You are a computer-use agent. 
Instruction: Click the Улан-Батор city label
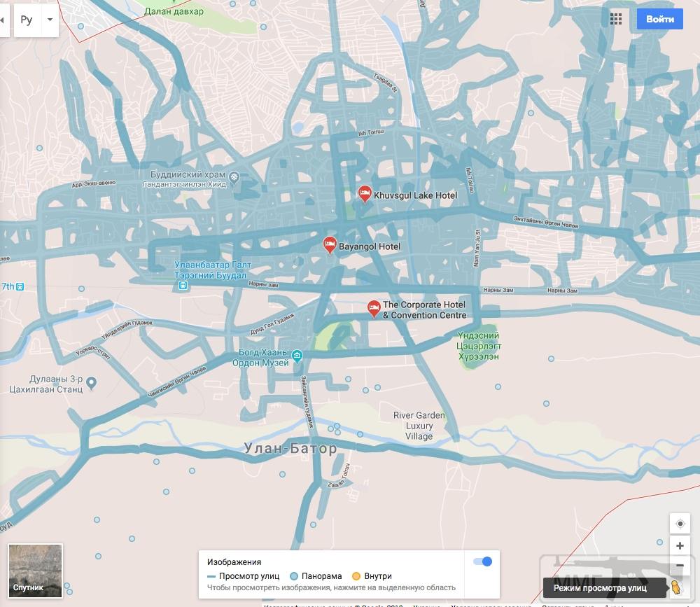[x=290, y=449]
